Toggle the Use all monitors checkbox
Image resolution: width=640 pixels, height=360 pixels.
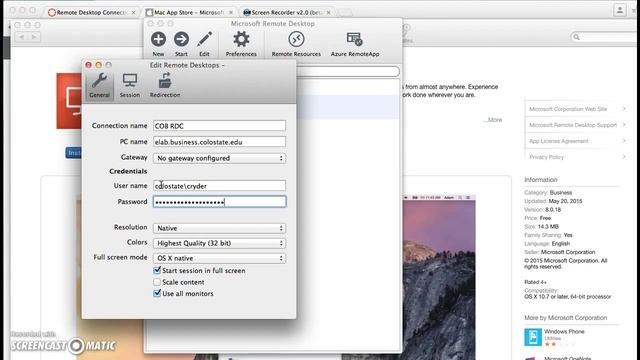coord(157,293)
